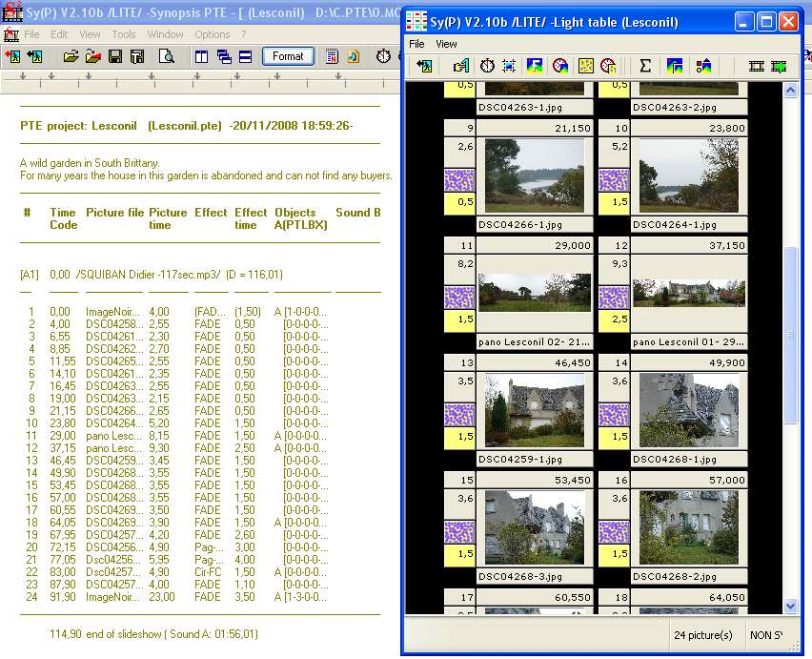Click the floppy disk icon marked with T

point(137,56)
